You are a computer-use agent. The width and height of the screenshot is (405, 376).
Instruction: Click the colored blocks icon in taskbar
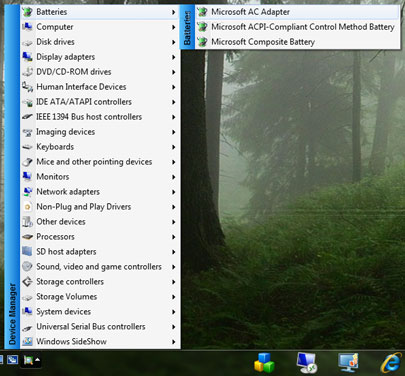click(264, 363)
